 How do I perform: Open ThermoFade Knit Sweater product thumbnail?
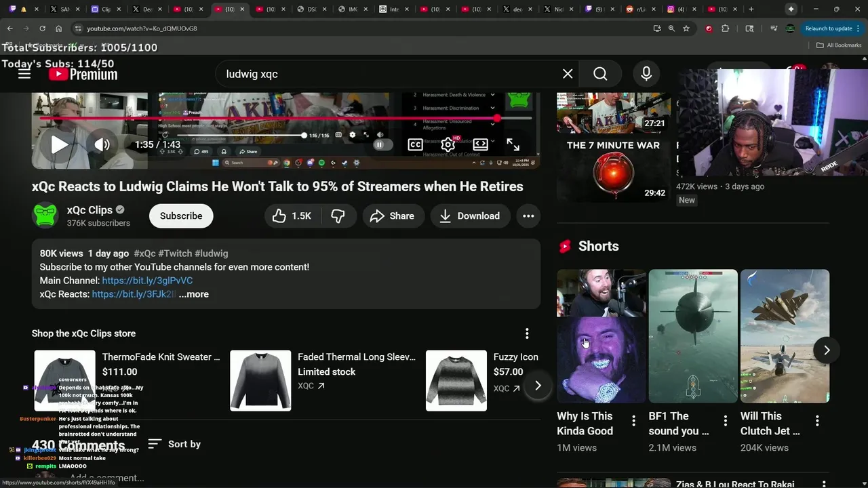[x=64, y=380]
